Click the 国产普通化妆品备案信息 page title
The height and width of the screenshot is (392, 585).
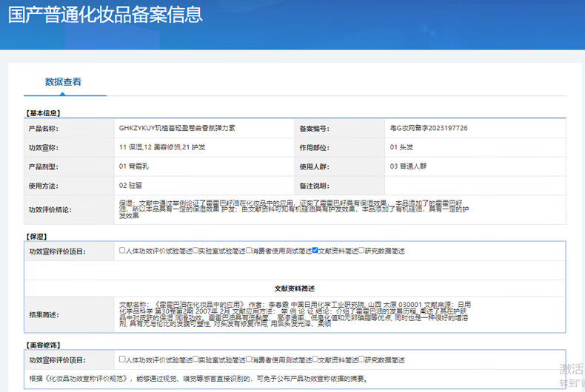point(104,16)
